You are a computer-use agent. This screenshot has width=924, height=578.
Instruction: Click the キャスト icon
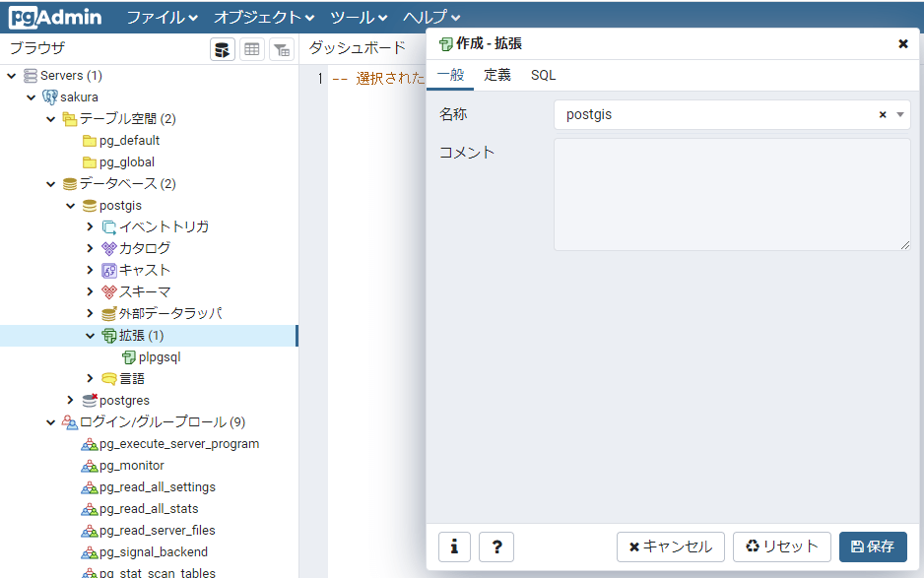pyautogui.click(x=109, y=271)
